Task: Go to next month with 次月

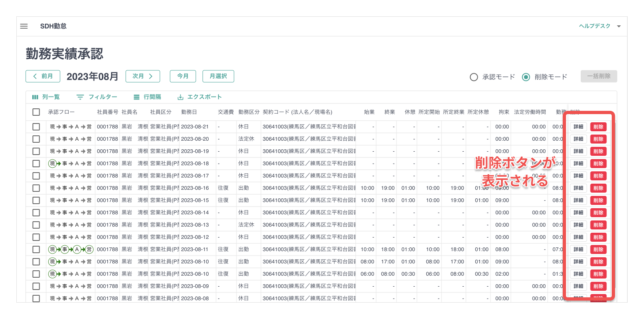Action: point(143,76)
